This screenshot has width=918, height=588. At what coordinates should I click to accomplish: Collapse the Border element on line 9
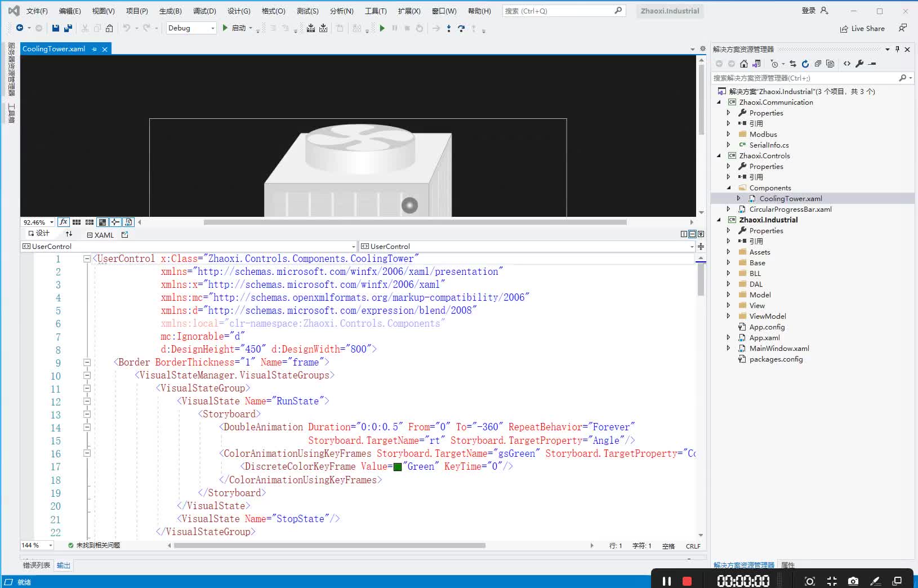click(x=87, y=362)
